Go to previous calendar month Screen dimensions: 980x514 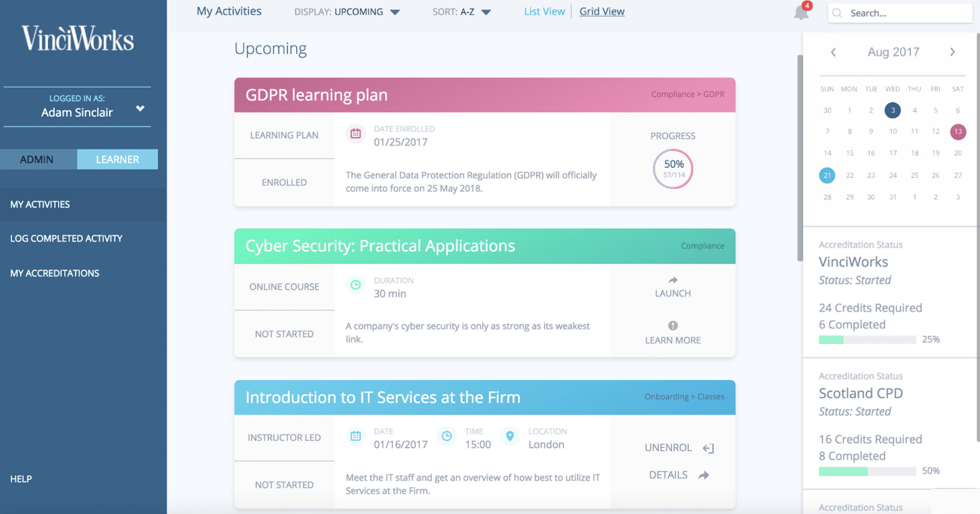pyautogui.click(x=833, y=52)
